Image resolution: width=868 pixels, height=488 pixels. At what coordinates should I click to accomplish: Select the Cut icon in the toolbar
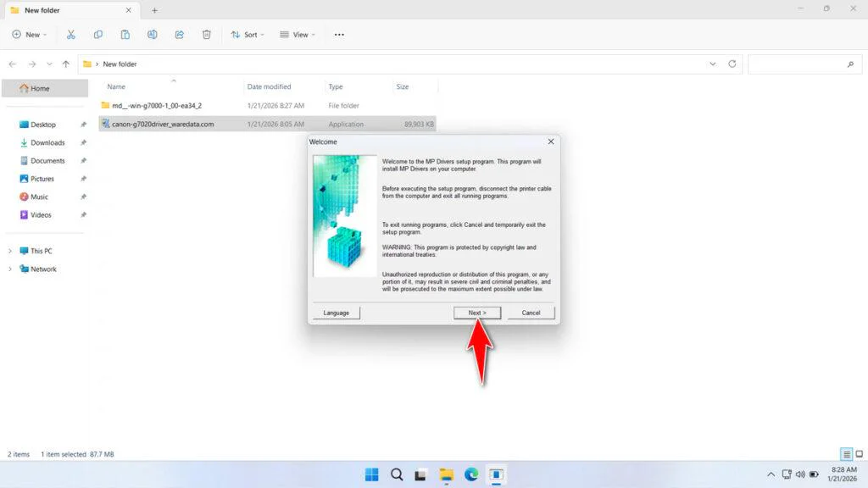click(x=71, y=35)
